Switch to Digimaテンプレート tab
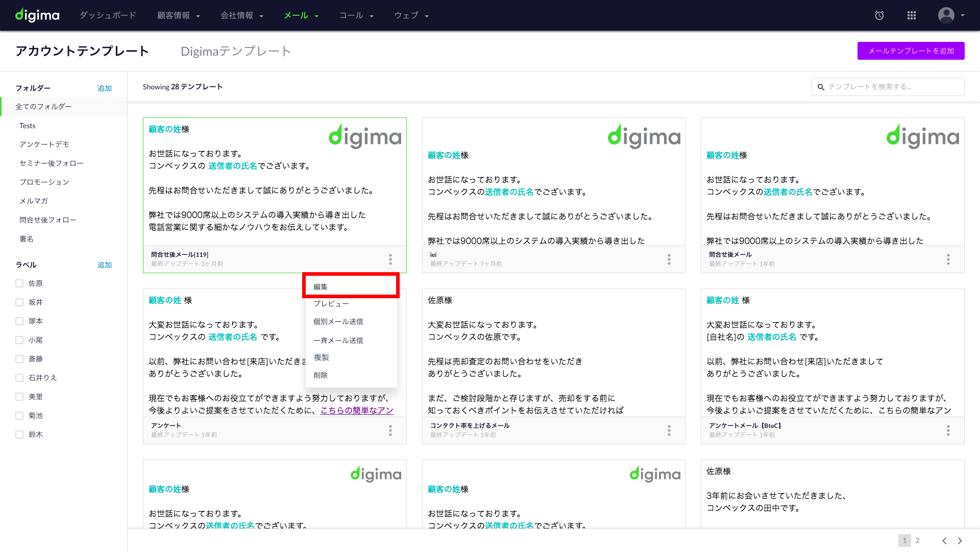 [x=236, y=51]
